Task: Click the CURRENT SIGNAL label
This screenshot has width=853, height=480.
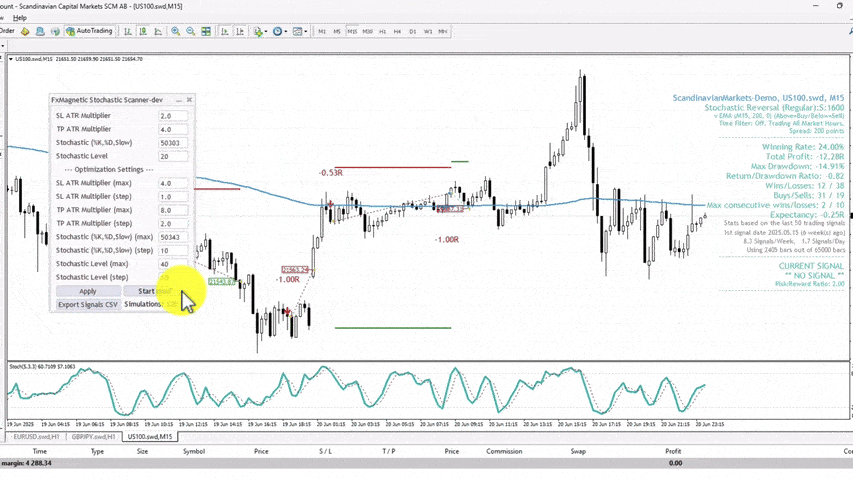Action: tap(811, 266)
